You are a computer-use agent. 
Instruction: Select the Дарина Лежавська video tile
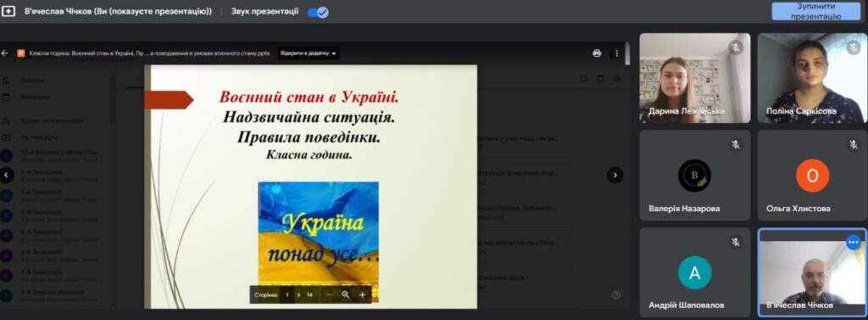coord(695,78)
